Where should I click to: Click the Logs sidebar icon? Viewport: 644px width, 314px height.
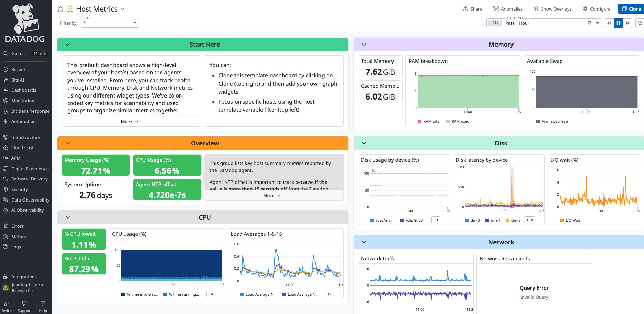[x=6, y=247]
